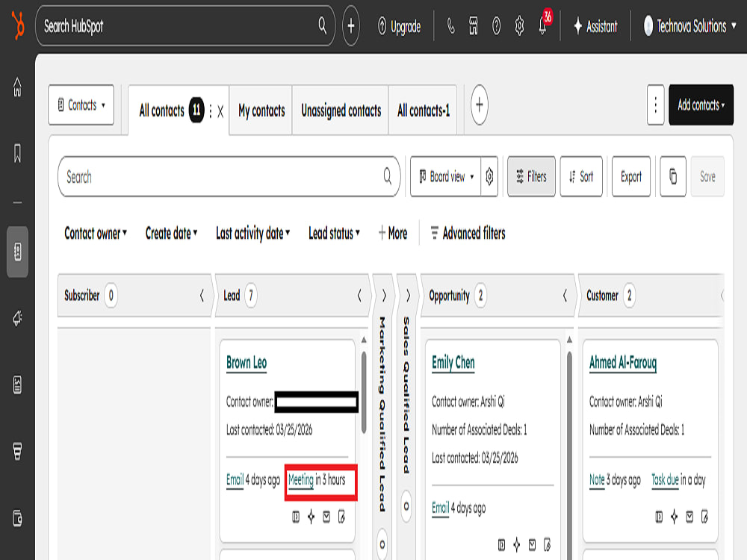The width and height of the screenshot is (747, 560).
Task: Open the Content icon in sidebar
Action: click(x=18, y=385)
